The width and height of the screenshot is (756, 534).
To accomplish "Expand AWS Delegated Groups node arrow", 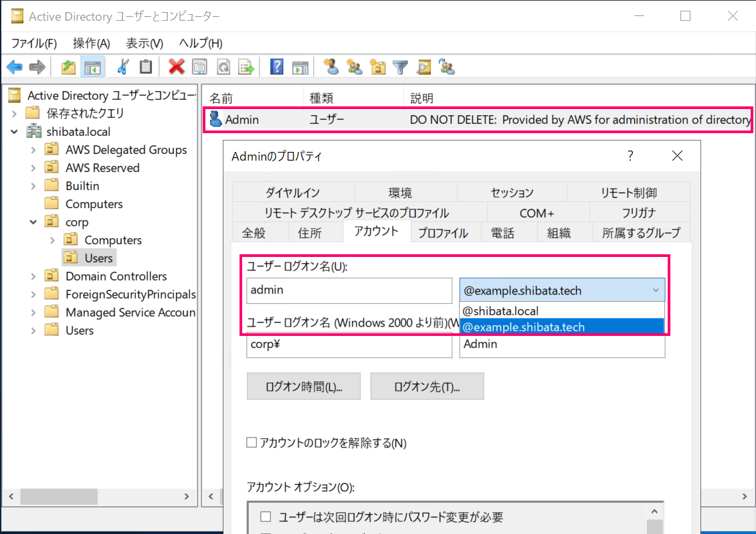I will tap(33, 150).
